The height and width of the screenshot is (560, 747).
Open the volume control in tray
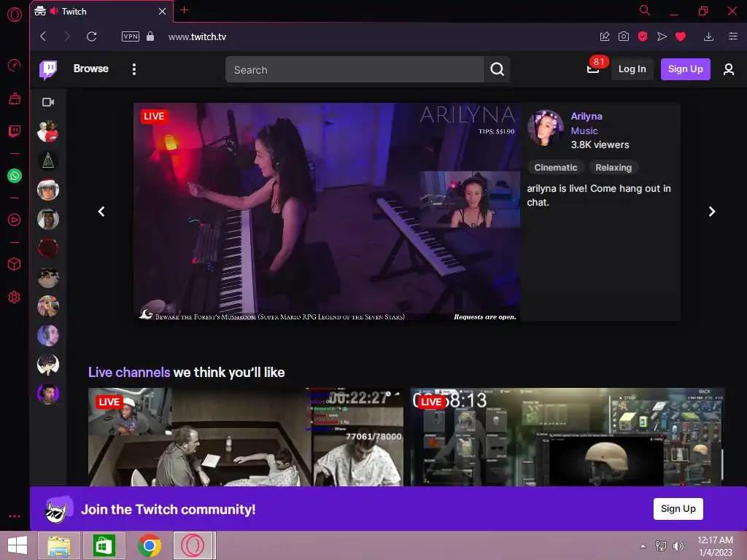tap(678, 546)
